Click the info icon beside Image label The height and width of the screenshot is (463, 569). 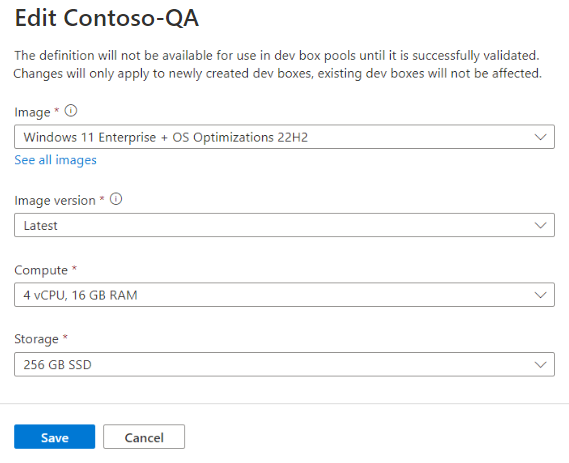click(x=71, y=111)
